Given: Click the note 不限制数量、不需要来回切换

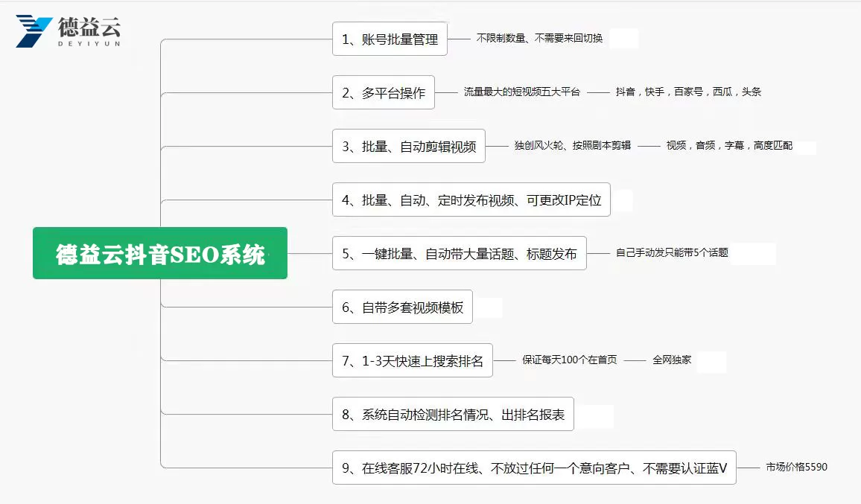Looking at the screenshot, I should pyautogui.click(x=539, y=38).
